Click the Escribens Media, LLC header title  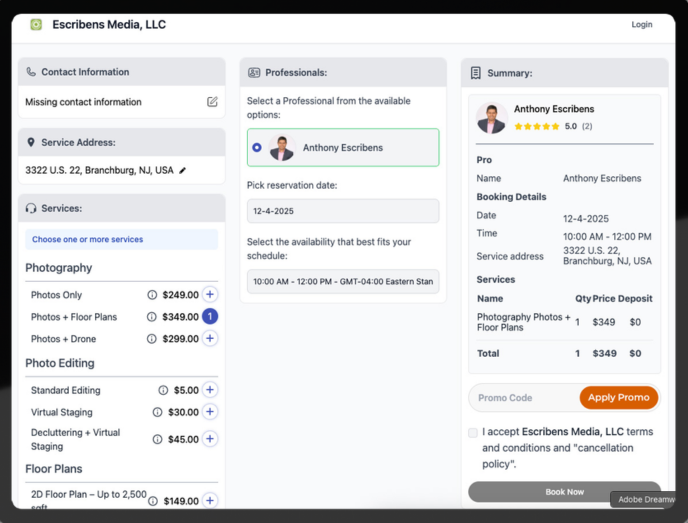coord(109,25)
